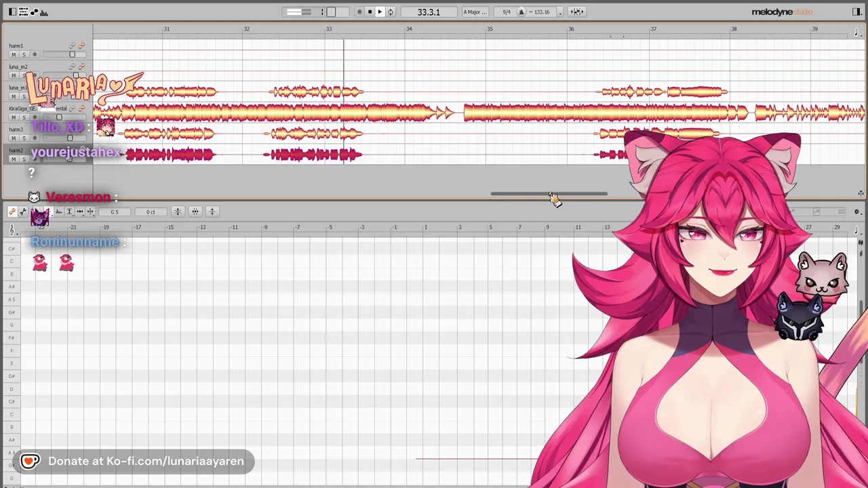This screenshot has height=488, width=868.
Task: Click the G 5 pitch field
Action: point(115,212)
